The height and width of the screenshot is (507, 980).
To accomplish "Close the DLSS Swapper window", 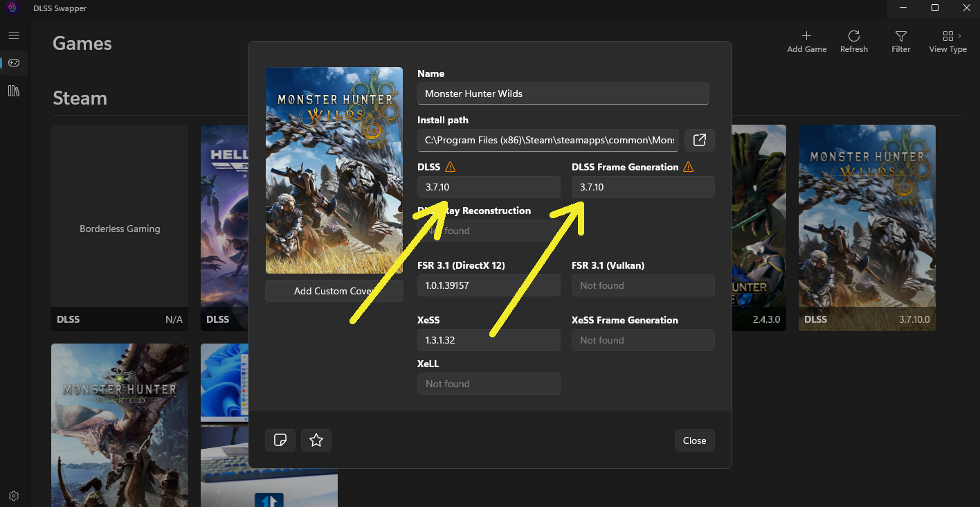I will (965, 8).
